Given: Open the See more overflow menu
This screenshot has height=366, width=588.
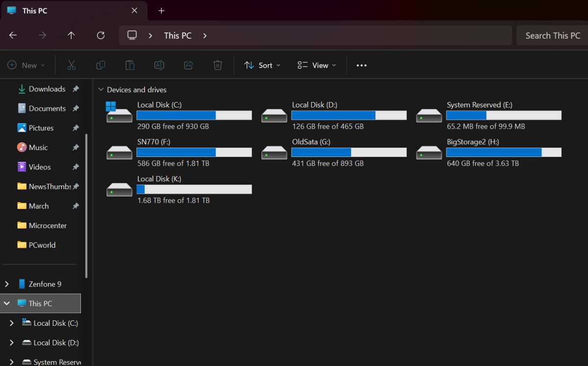Looking at the screenshot, I should click(361, 65).
